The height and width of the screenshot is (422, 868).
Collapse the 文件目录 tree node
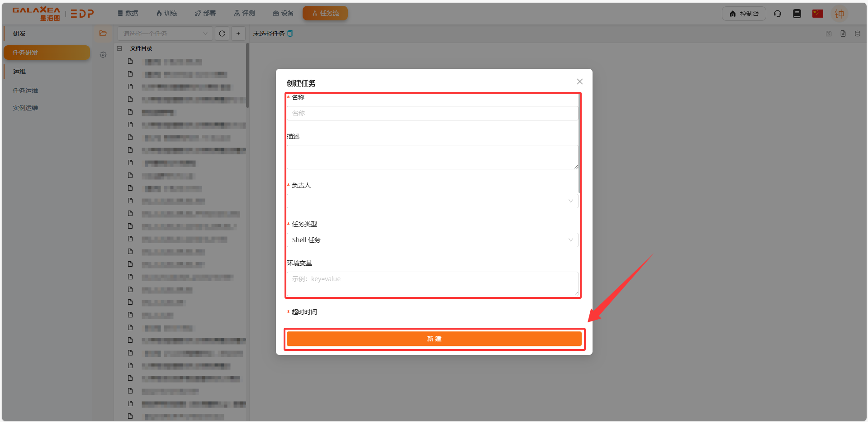120,48
